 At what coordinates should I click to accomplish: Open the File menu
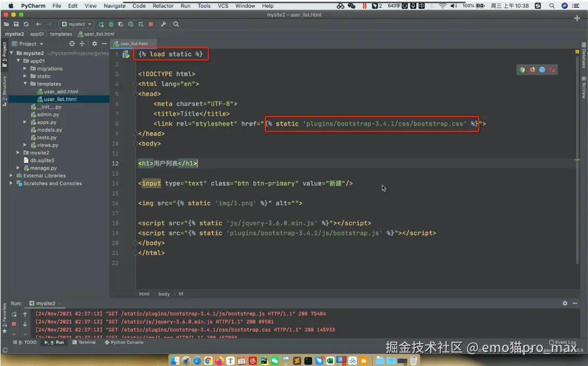(x=56, y=6)
